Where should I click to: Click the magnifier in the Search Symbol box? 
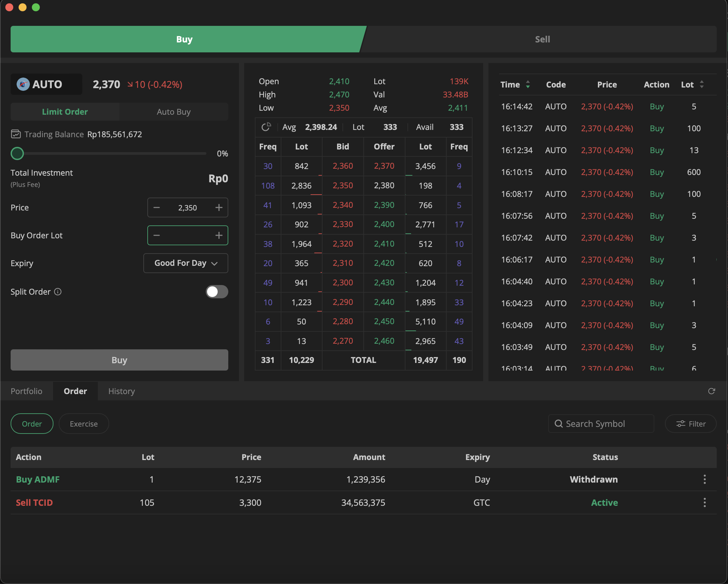pyautogui.click(x=558, y=423)
